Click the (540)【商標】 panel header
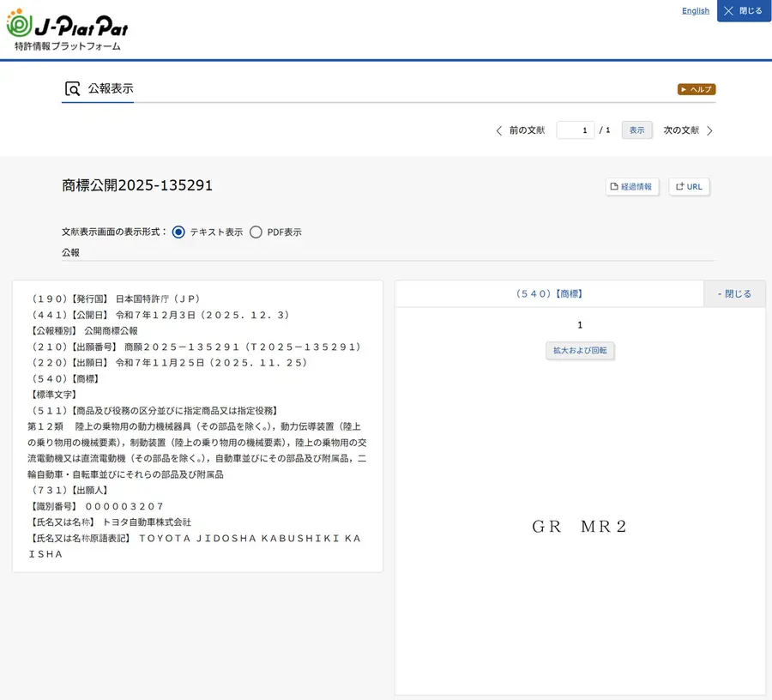This screenshot has height=700, width=772. (549, 294)
